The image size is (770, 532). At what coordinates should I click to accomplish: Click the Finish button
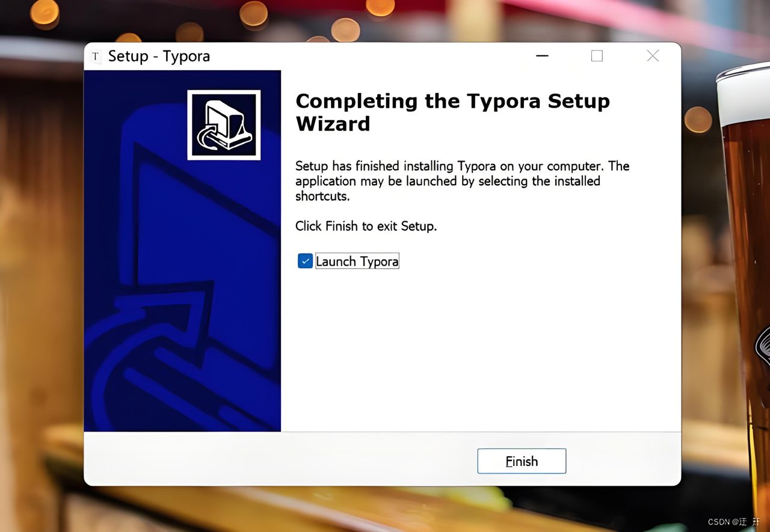pyautogui.click(x=522, y=461)
